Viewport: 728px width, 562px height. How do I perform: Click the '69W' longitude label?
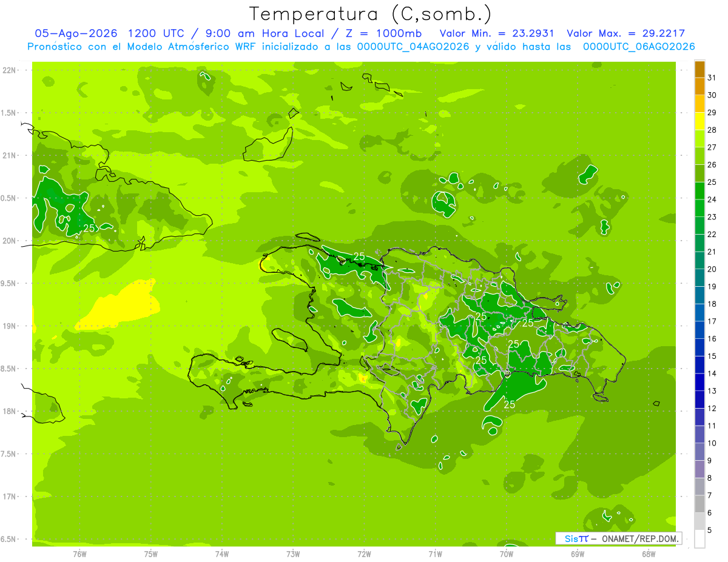click(x=577, y=554)
